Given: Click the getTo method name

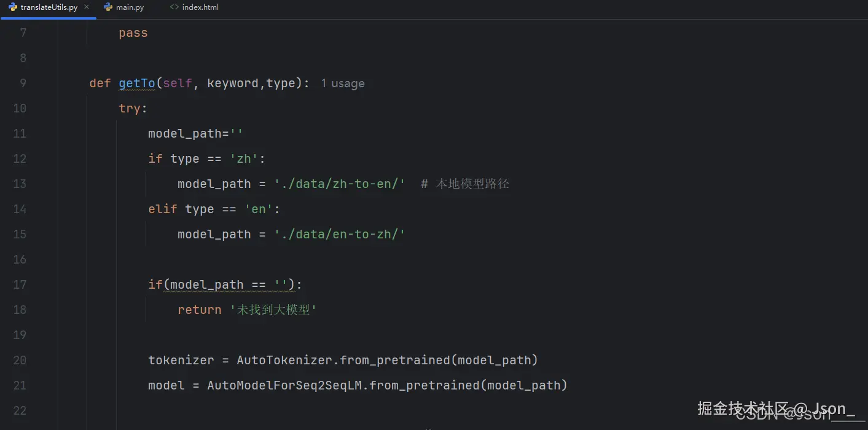Looking at the screenshot, I should coord(137,83).
